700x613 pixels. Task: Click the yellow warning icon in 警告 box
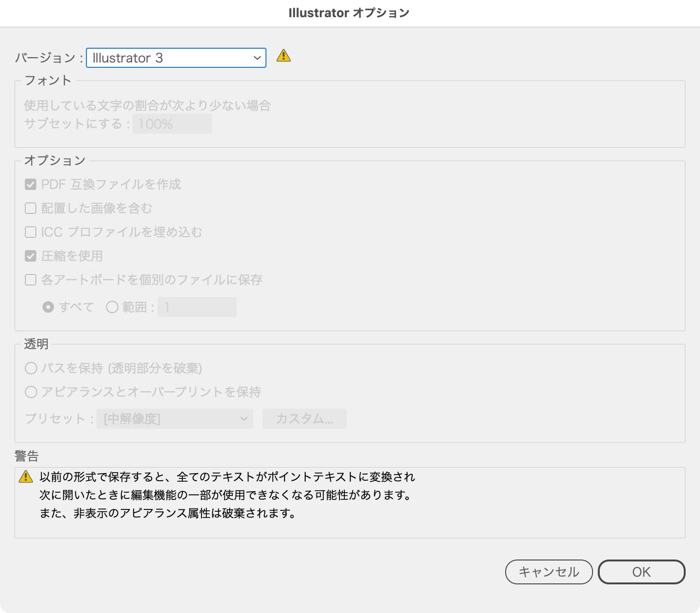[x=25, y=476]
